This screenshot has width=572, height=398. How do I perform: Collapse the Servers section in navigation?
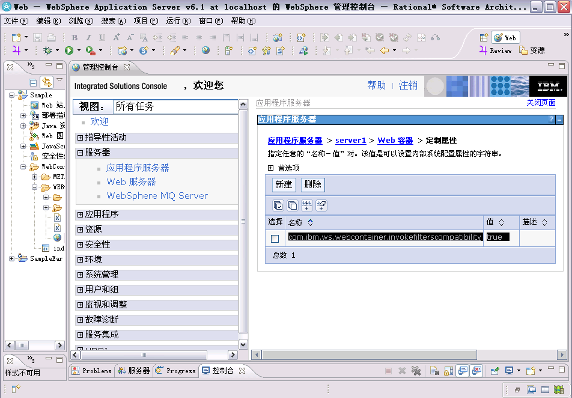tap(80, 153)
